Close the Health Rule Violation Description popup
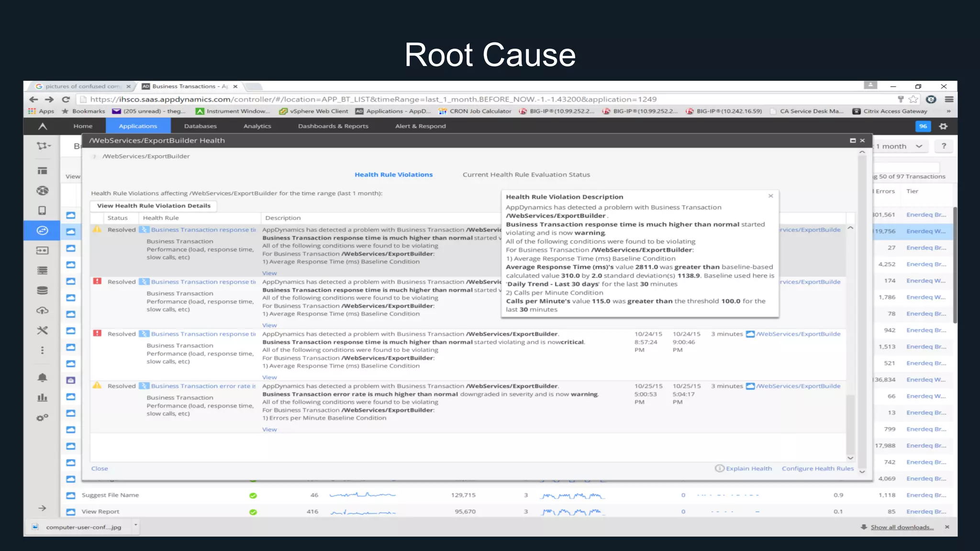The image size is (980, 551). point(771,196)
